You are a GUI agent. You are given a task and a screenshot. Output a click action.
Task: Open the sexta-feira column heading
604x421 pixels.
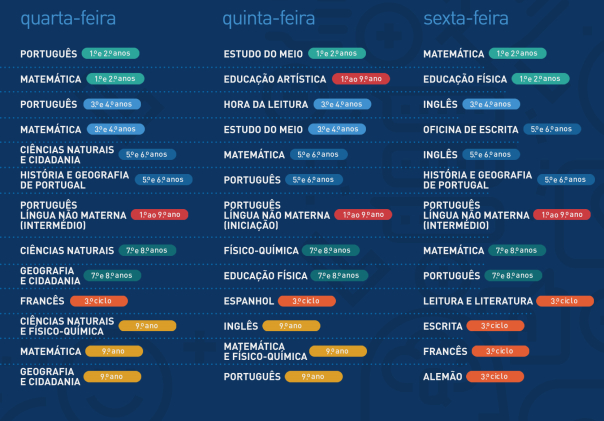pyautogui.click(x=466, y=18)
